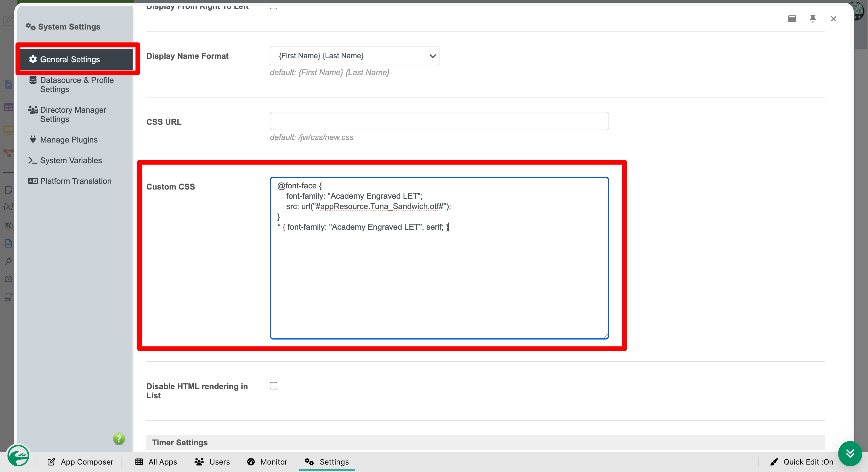Screen dimensions: 868x472
Task: Click the System Settings gears icon
Action: pyautogui.click(x=31, y=27)
